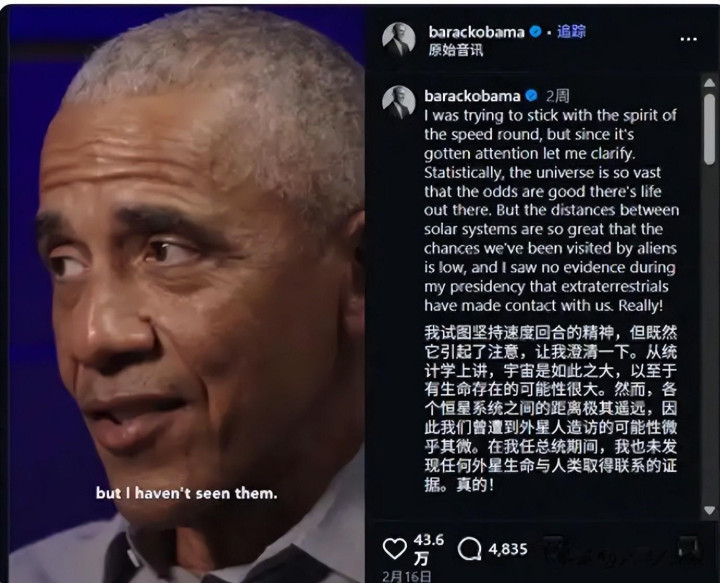Viewport: 720px width, 583px height.
Task: View likes list via 43.6万 count
Action: tap(428, 549)
